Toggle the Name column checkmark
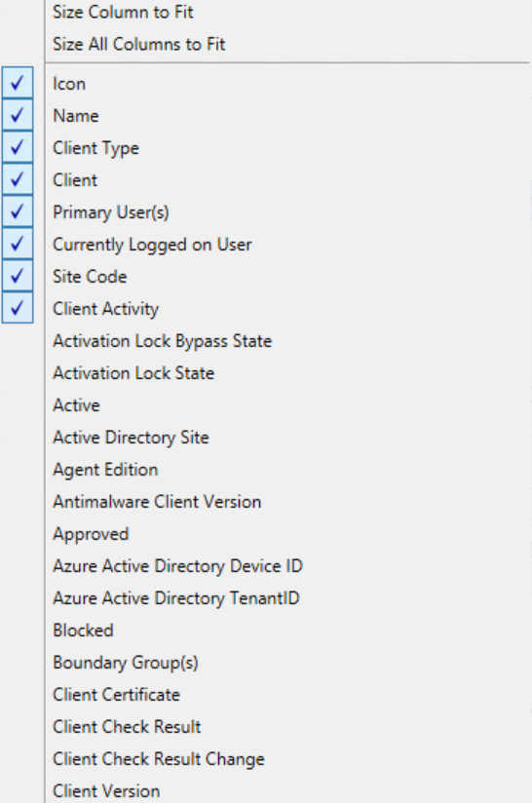 [x=18, y=115]
